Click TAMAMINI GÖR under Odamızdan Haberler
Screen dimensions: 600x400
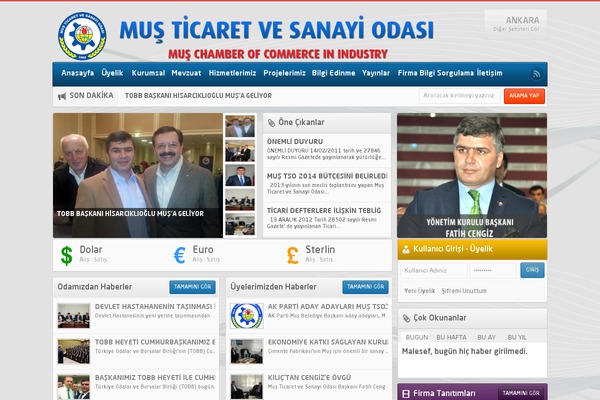(x=192, y=287)
